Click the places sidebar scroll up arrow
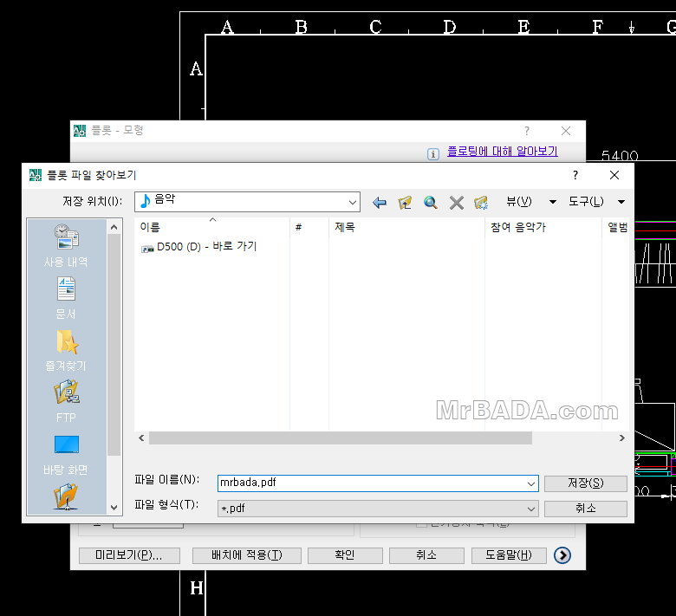This screenshot has width=676, height=616. (114, 227)
